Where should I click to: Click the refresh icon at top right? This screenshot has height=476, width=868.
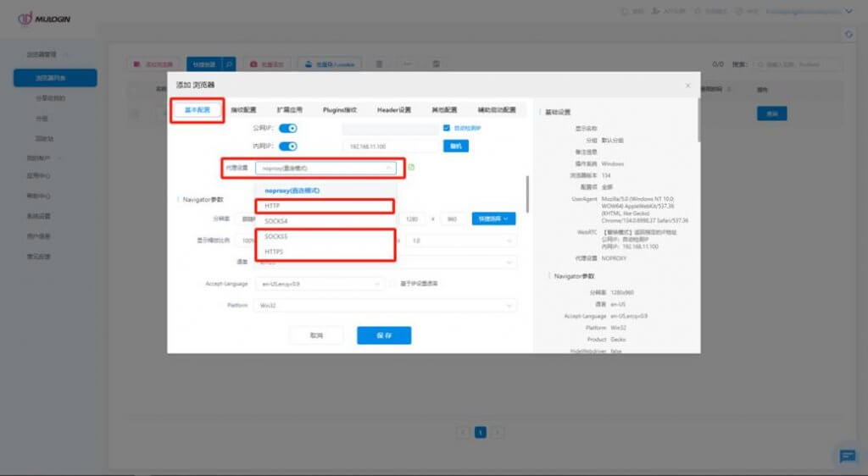(x=849, y=34)
